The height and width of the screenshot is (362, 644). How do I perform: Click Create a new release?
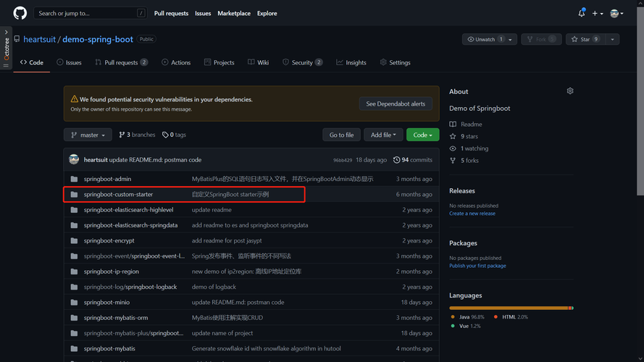coord(472,214)
